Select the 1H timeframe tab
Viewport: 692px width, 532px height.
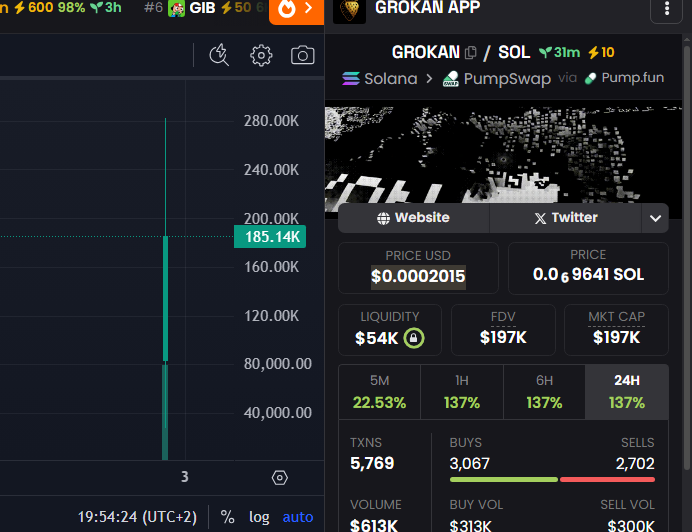[x=462, y=392]
